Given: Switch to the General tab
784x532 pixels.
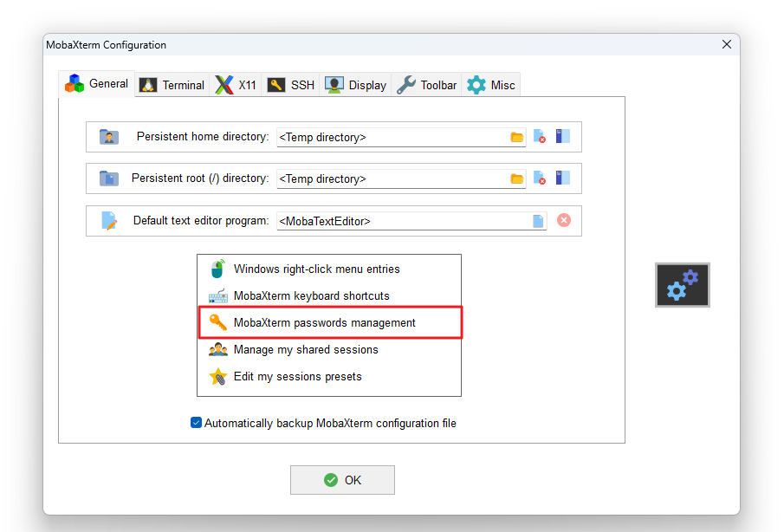Looking at the screenshot, I should click(96, 84).
